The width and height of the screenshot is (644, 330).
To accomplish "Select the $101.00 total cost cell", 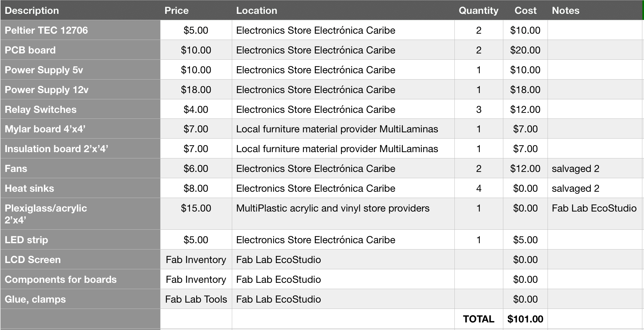I will coord(525,319).
